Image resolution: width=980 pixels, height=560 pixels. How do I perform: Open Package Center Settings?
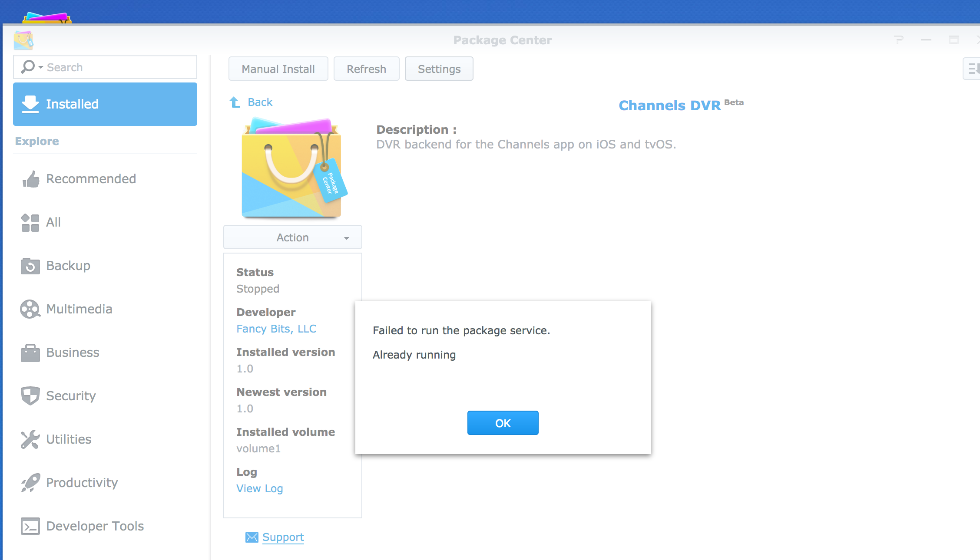tap(439, 69)
